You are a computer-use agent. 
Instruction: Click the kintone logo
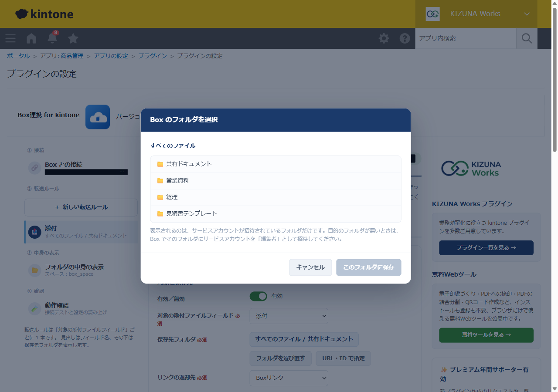pos(44,14)
